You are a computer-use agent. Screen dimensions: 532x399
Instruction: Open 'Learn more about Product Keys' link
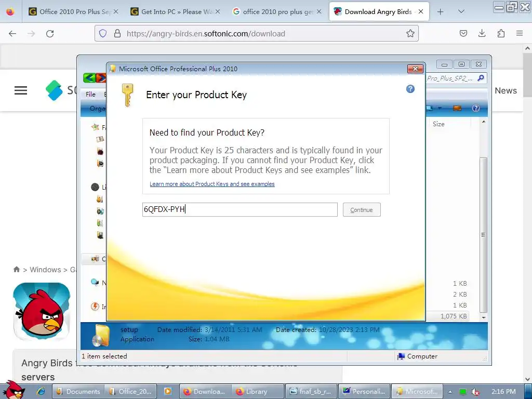click(x=212, y=184)
